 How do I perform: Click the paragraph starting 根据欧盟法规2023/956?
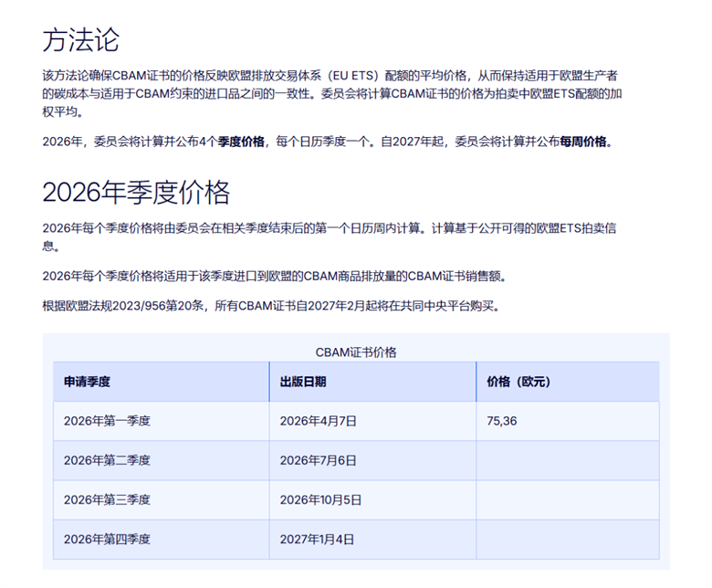tap(273, 306)
